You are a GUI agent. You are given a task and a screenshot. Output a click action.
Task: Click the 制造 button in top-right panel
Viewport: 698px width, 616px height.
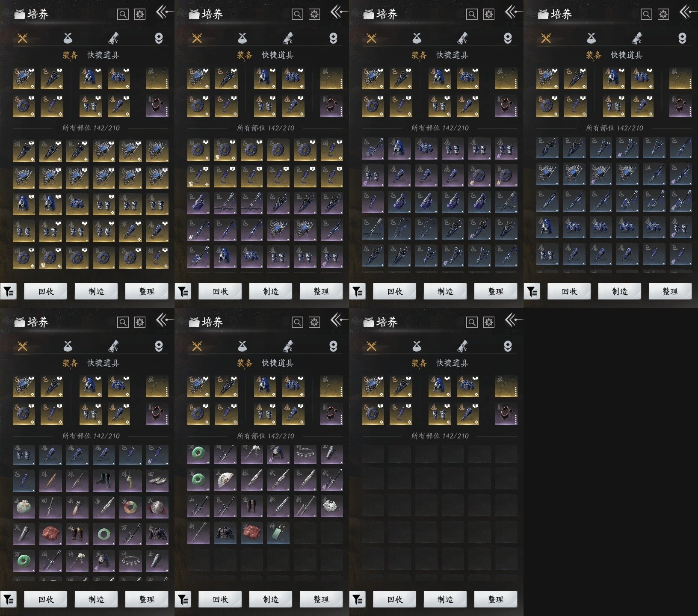click(x=619, y=292)
